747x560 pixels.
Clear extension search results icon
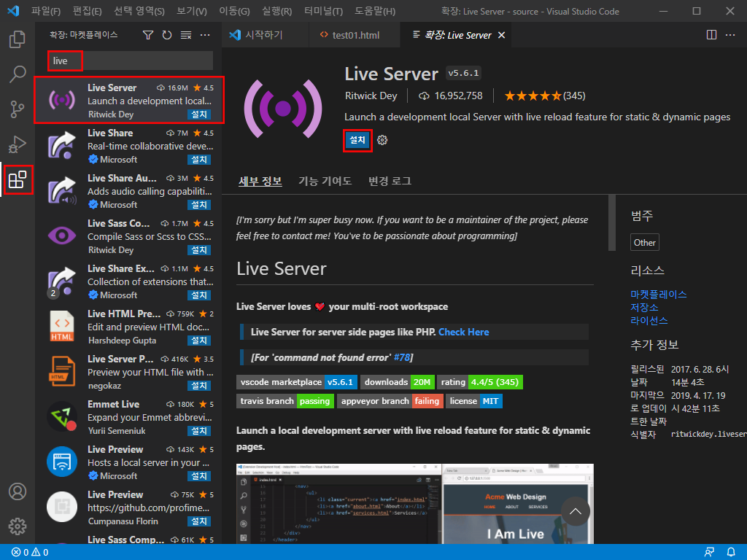coord(186,35)
